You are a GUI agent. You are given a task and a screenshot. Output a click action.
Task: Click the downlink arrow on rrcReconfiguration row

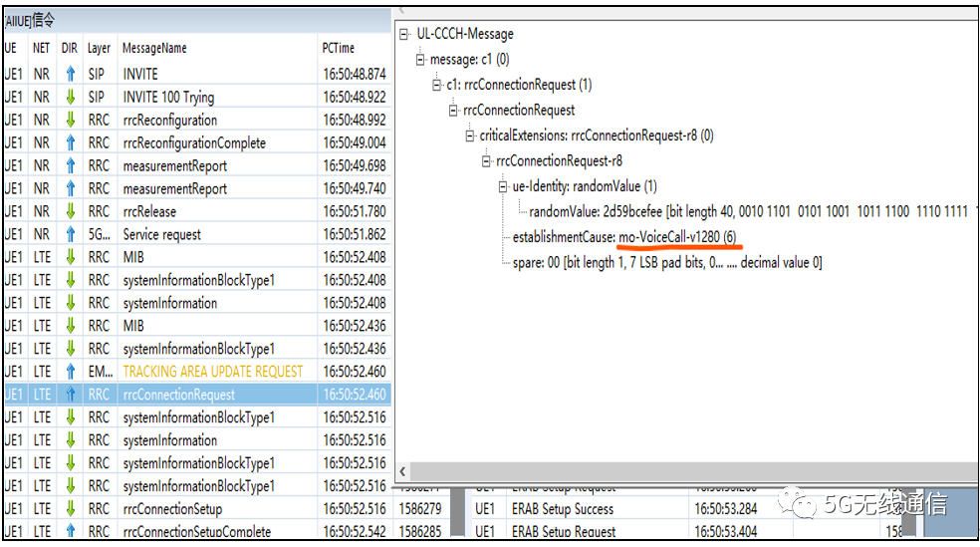pyautogui.click(x=71, y=120)
